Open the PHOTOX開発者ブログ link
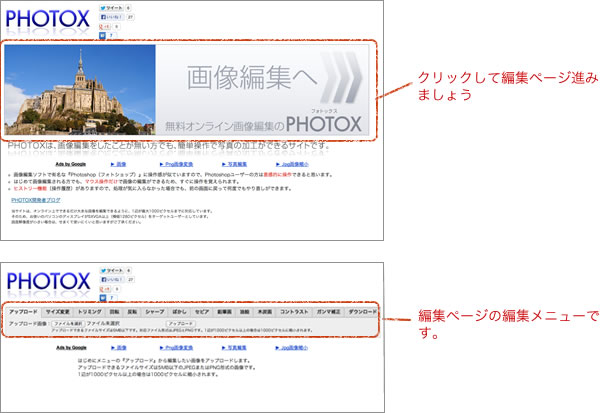This screenshot has height=413, width=607. (x=36, y=200)
